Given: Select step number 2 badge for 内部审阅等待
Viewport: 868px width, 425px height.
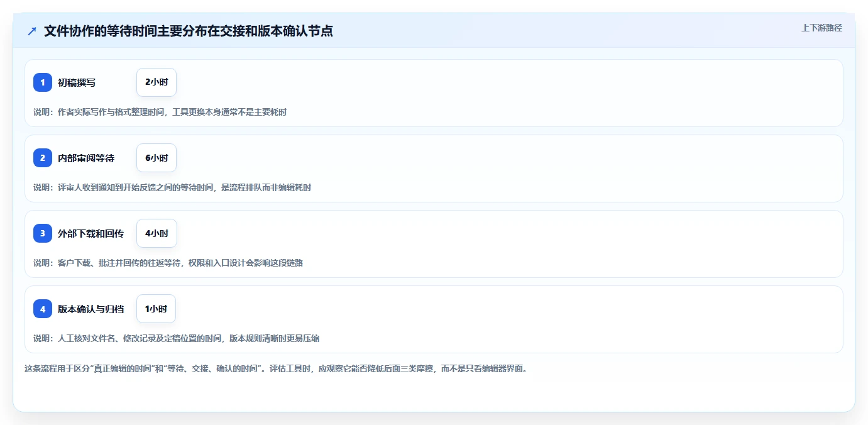Looking at the screenshot, I should pos(43,158).
